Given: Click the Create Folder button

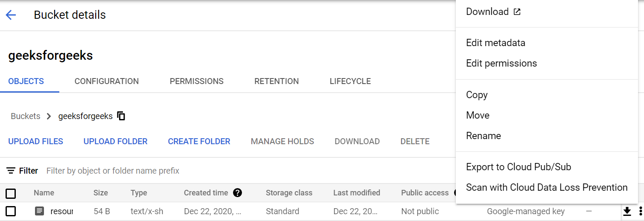Looking at the screenshot, I should (199, 141).
